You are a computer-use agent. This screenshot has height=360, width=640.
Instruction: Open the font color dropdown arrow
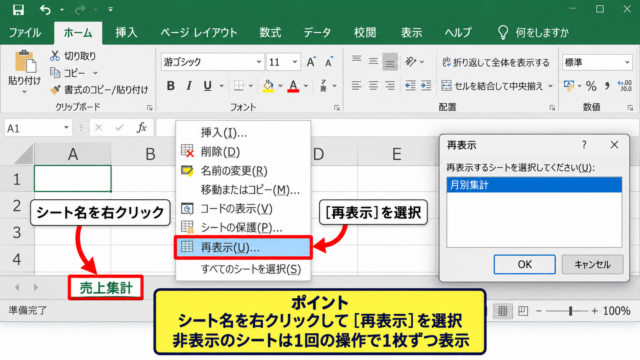[x=306, y=86]
